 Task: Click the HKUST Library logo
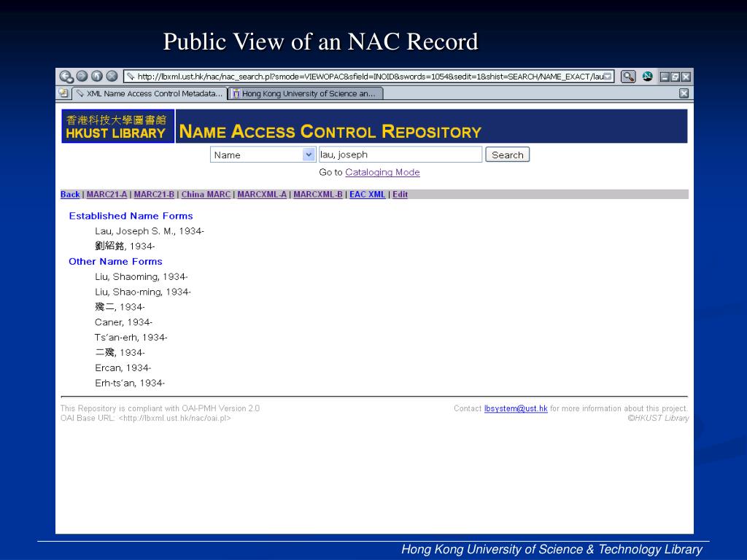(x=117, y=126)
